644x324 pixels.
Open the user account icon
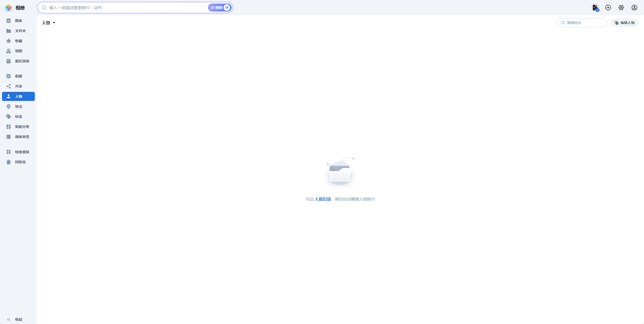634,8
